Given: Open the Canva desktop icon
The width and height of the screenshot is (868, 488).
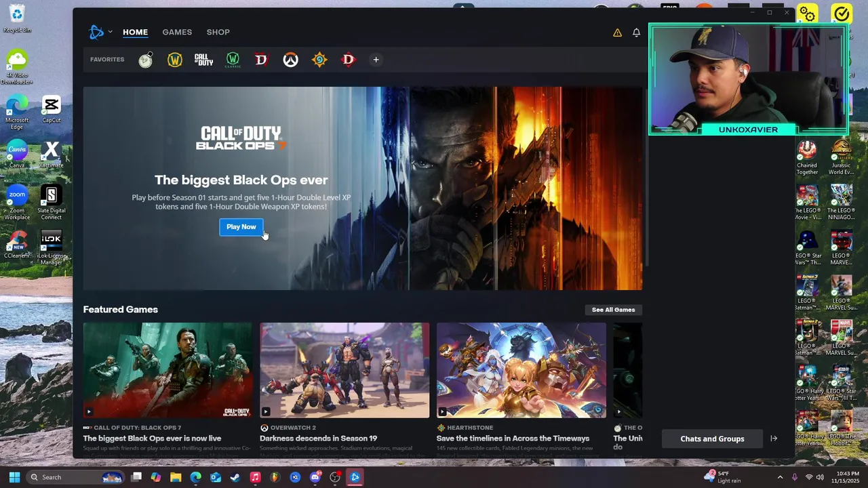Looking at the screenshot, I should 16,155.
